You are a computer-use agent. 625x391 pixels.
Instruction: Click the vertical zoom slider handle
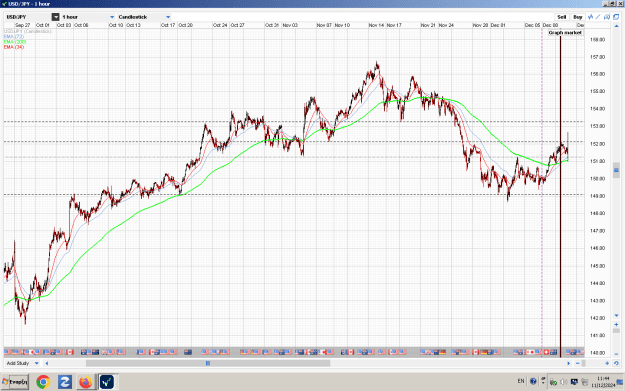pos(616,331)
